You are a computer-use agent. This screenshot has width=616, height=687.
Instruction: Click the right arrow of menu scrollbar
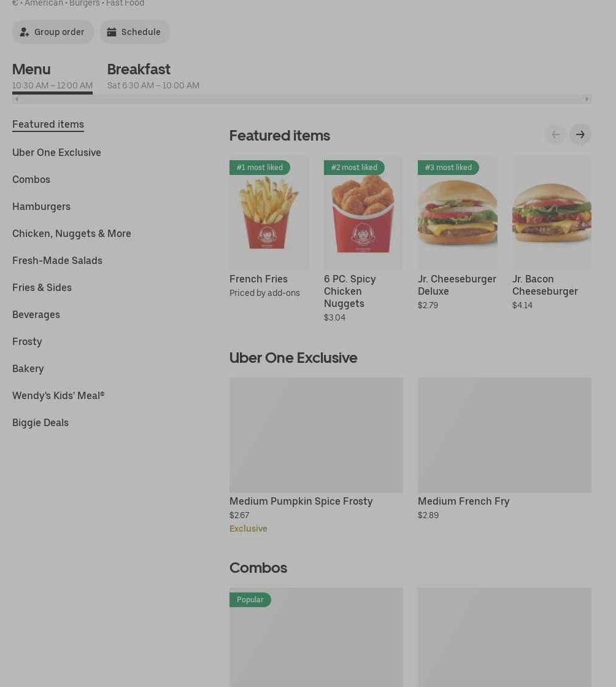[x=587, y=99]
